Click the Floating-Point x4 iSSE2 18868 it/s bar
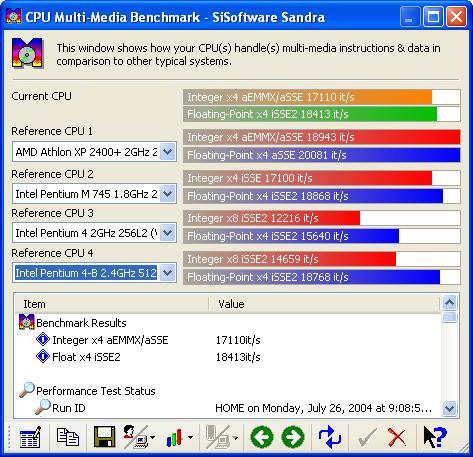This screenshot has width=473, height=457. point(322,196)
